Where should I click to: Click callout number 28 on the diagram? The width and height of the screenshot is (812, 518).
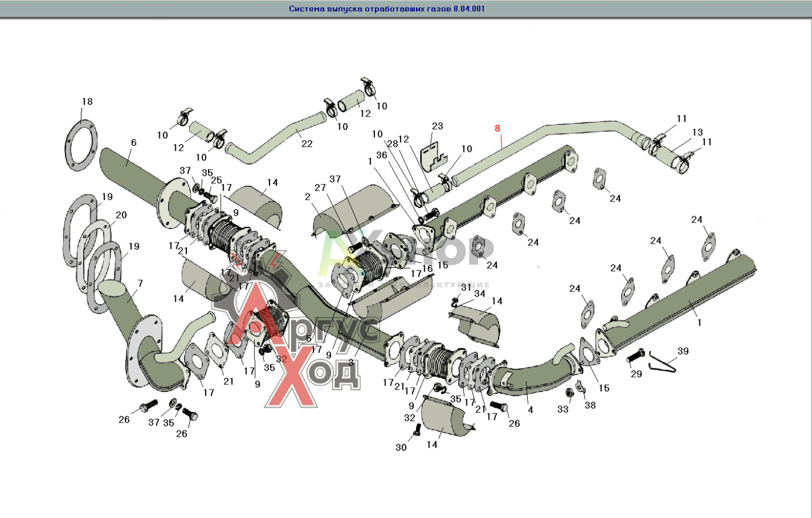392,144
